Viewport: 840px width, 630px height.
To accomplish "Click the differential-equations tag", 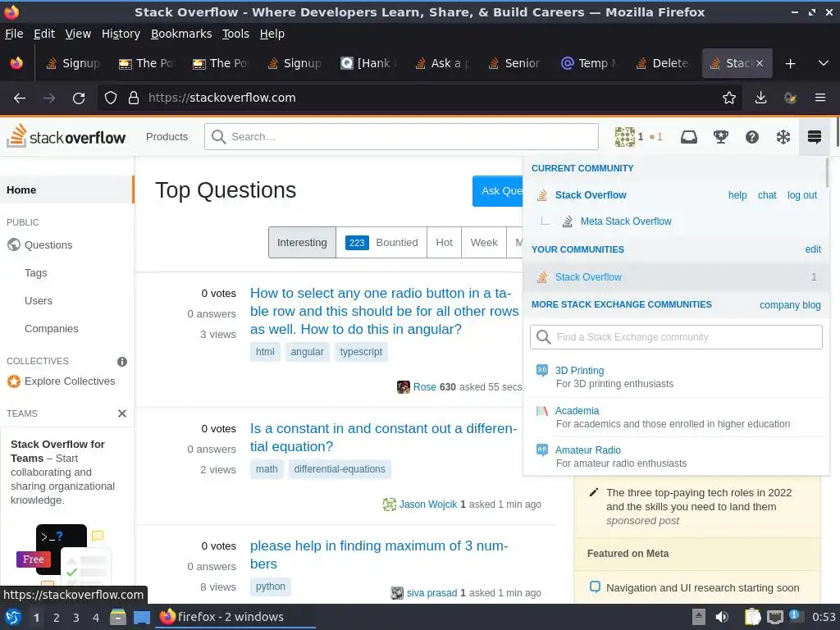I will coord(340,469).
